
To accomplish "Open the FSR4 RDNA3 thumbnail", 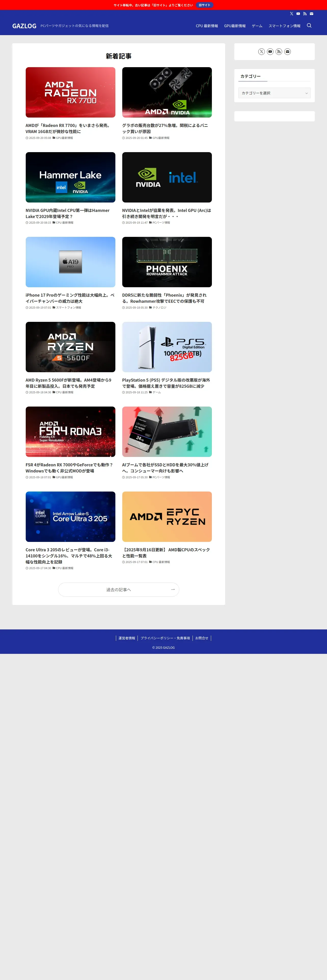I will pos(71,432).
